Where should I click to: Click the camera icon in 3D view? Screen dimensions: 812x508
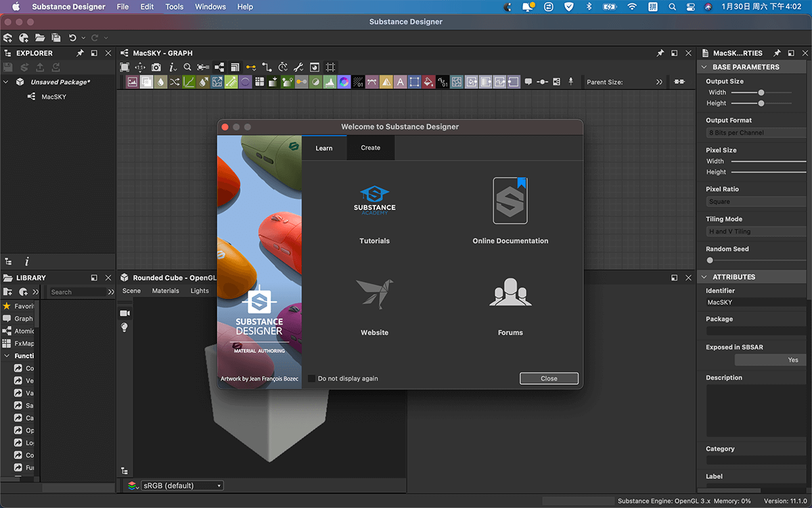125,313
